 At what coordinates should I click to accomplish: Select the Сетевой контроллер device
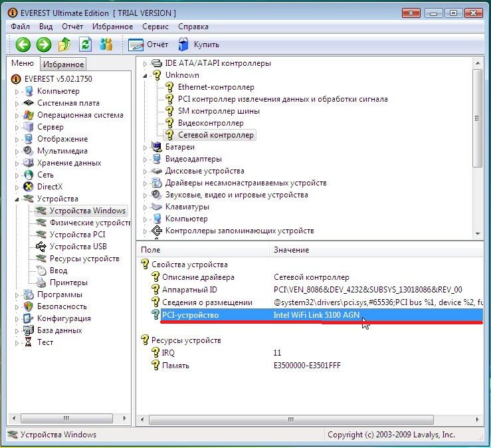[x=216, y=135]
